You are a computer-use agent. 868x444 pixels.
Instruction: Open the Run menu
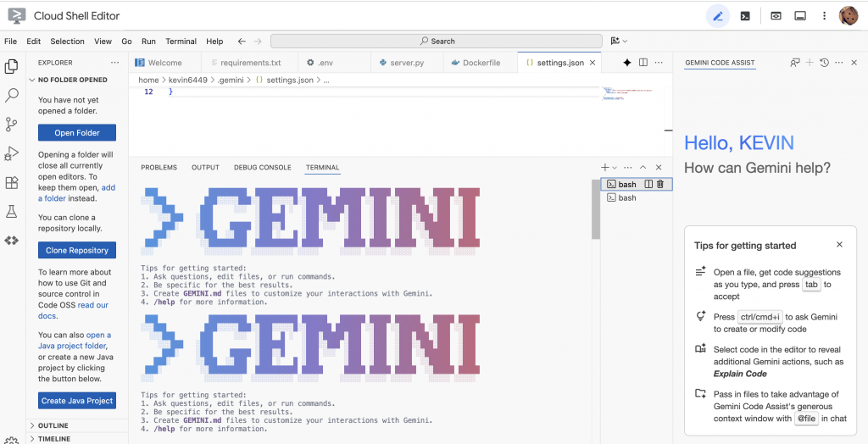(149, 41)
